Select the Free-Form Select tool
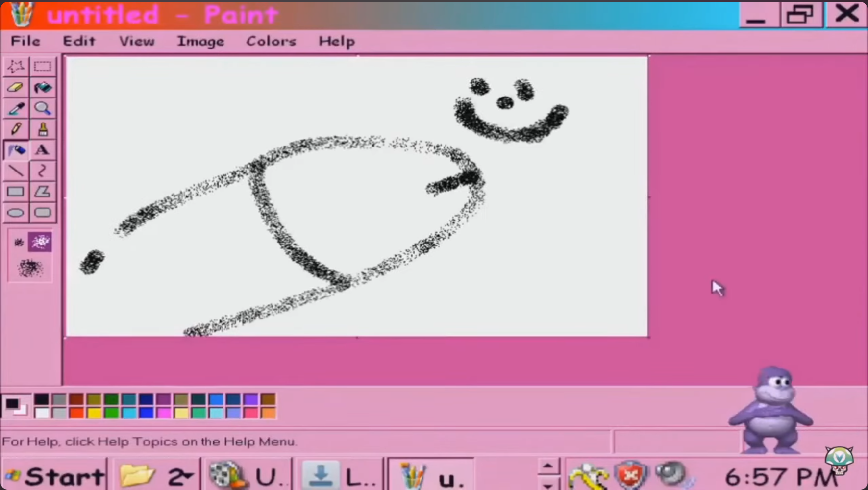 (16, 66)
